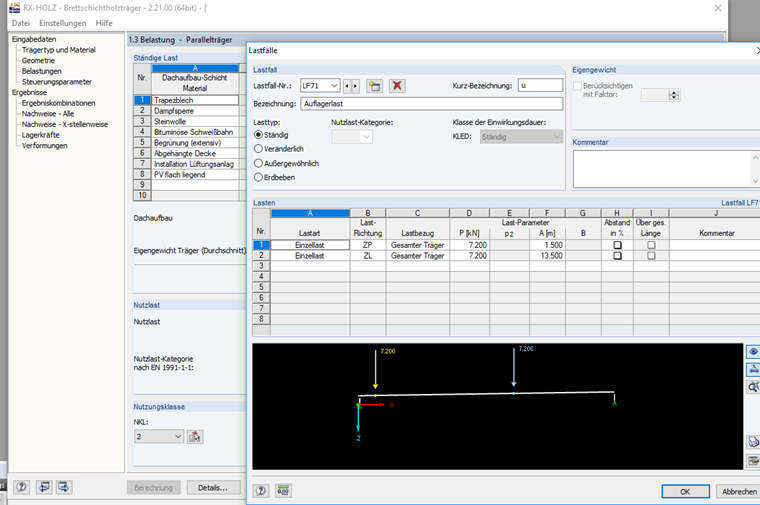Click the decimal places 0.00 icon

(x=283, y=491)
